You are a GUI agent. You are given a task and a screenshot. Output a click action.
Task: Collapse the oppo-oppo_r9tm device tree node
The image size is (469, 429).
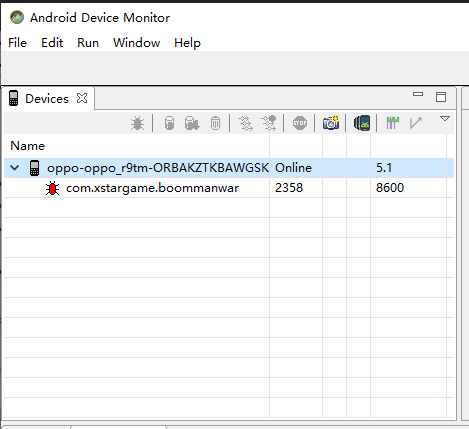tap(15, 168)
